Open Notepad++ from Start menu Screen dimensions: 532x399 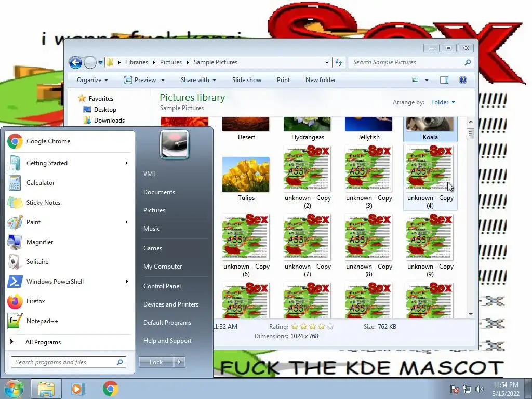pyautogui.click(x=70, y=321)
